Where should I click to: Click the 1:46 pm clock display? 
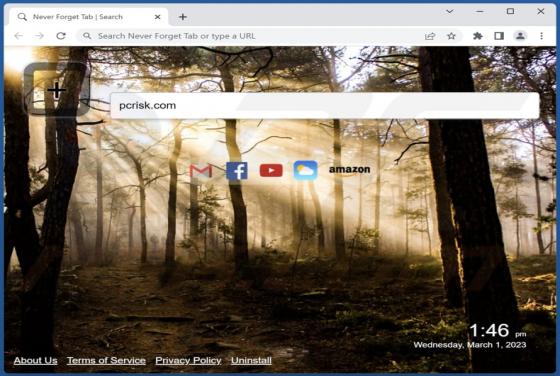(x=497, y=331)
